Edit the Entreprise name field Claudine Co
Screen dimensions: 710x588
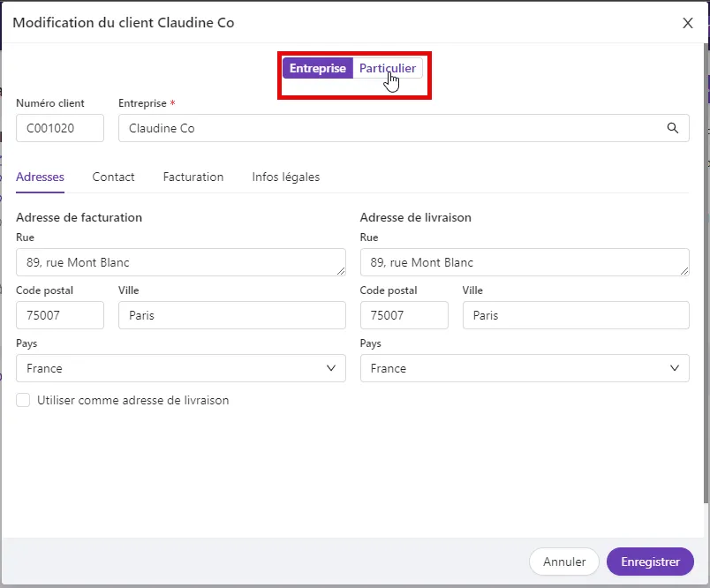coord(404,128)
